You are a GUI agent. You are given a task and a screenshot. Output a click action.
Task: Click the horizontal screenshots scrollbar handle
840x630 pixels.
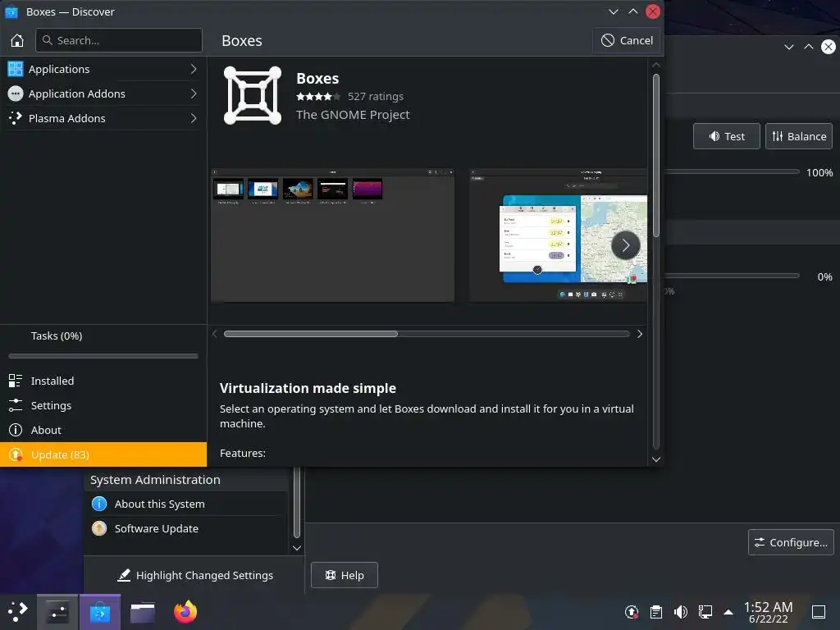coord(311,334)
